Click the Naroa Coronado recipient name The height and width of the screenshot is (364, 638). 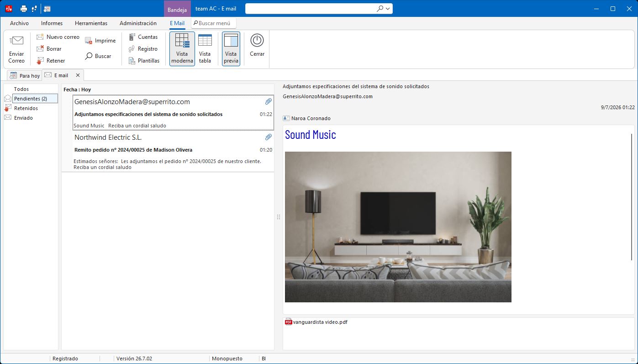coord(311,118)
